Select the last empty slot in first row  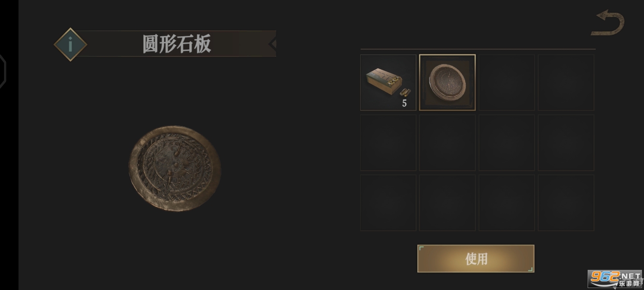pos(566,83)
